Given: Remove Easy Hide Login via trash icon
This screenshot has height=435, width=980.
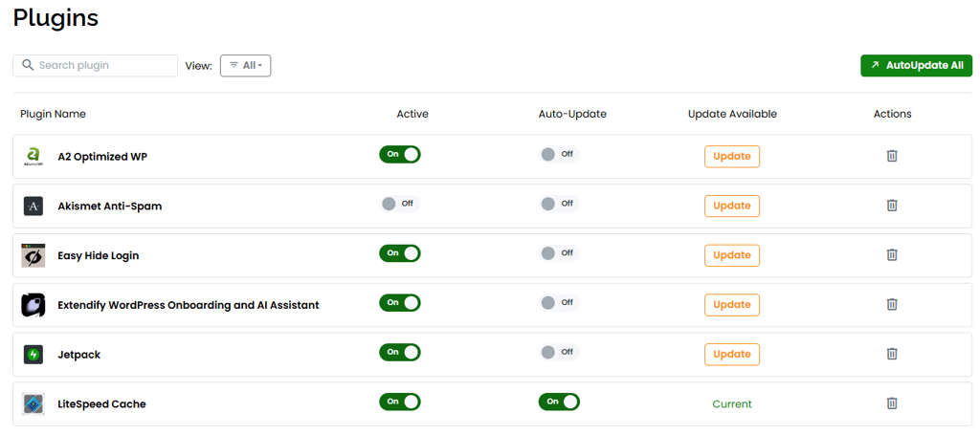Looking at the screenshot, I should click(x=892, y=254).
